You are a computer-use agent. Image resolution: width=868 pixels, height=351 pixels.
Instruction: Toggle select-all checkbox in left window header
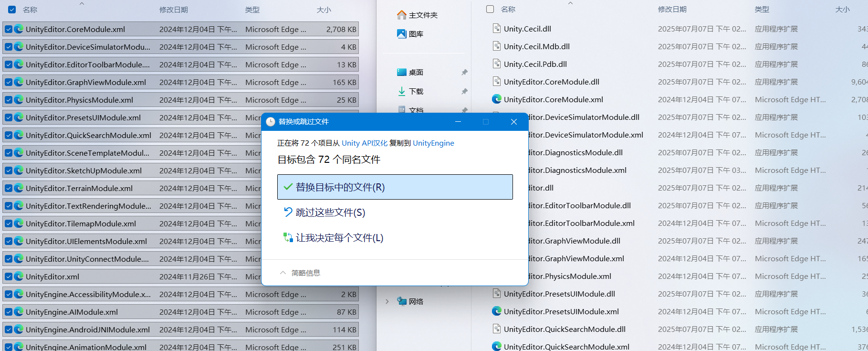click(x=12, y=10)
